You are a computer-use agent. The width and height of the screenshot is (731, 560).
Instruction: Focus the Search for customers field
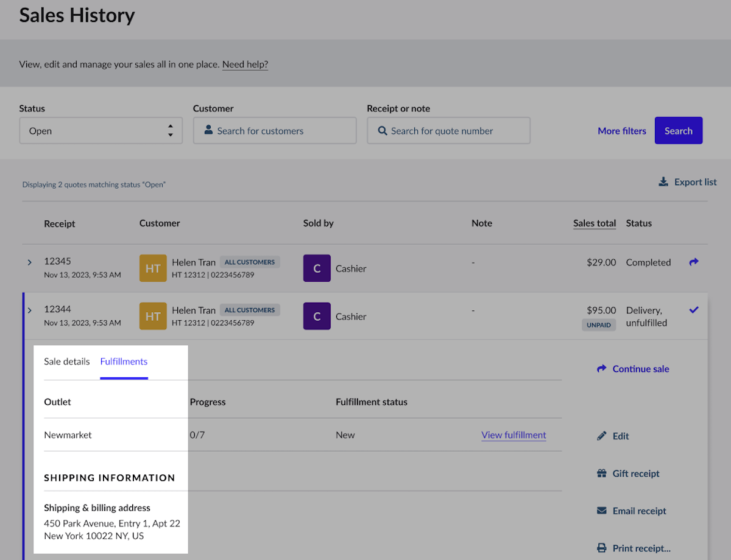pos(275,131)
